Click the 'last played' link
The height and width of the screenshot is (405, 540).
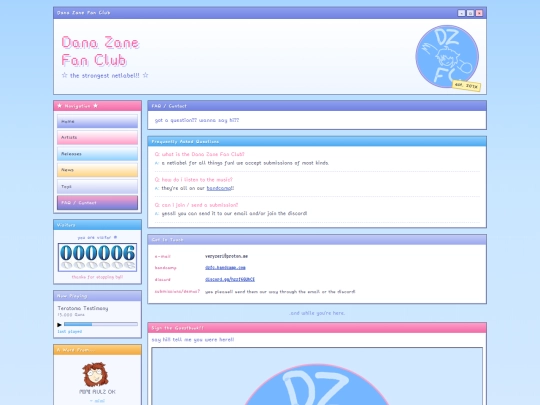click(x=70, y=332)
